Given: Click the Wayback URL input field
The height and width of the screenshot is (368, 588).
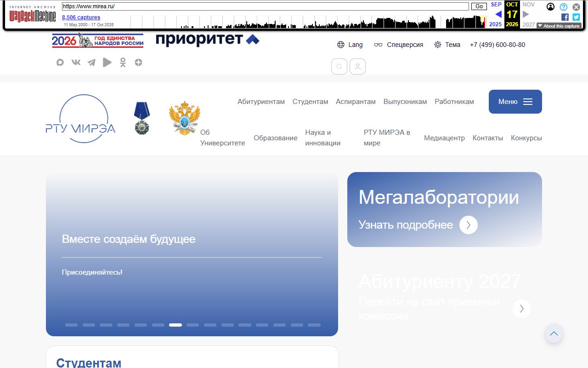Looking at the screenshot, I should click(266, 6).
